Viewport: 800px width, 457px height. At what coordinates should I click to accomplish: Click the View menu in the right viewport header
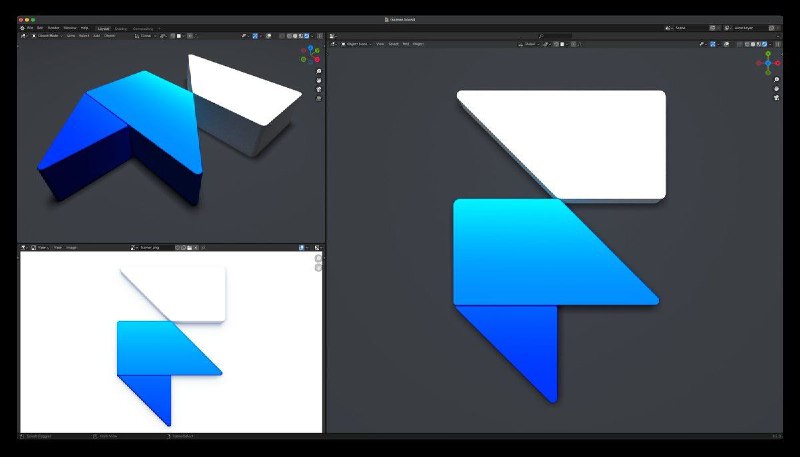tap(380, 44)
